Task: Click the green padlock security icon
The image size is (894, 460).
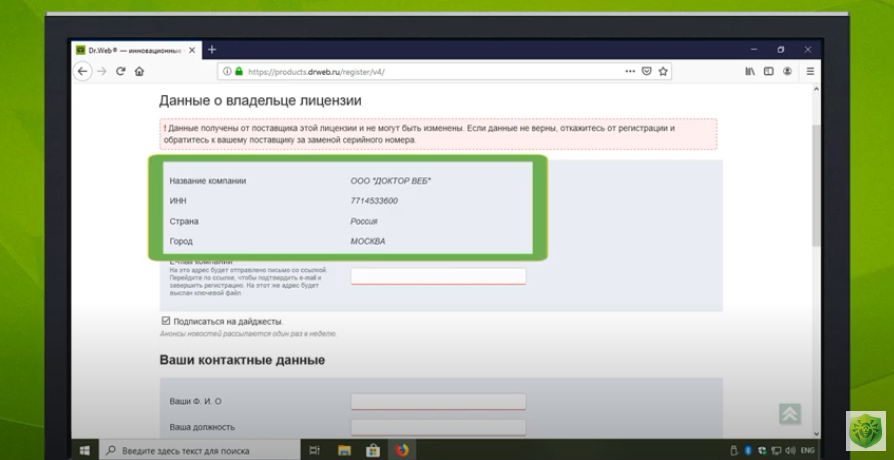Action: pyautogui.click(x=238, y=71)
